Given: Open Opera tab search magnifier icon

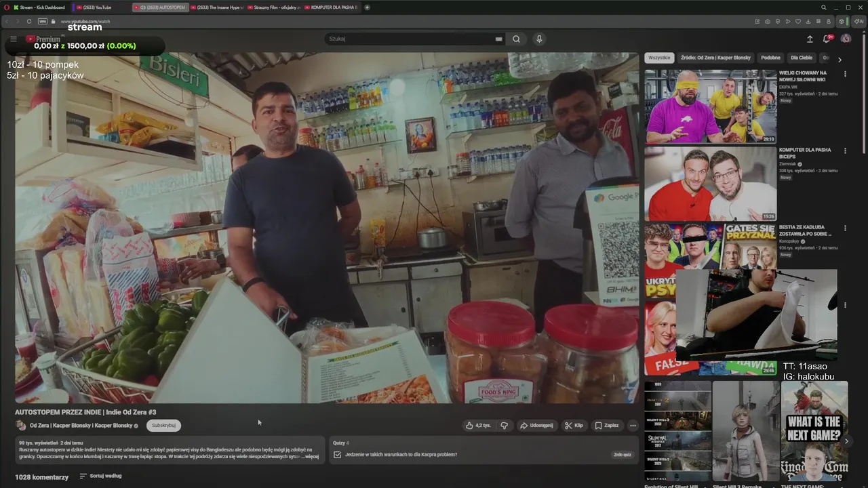Looking at the screenshot, I should [x=824, y=7].
